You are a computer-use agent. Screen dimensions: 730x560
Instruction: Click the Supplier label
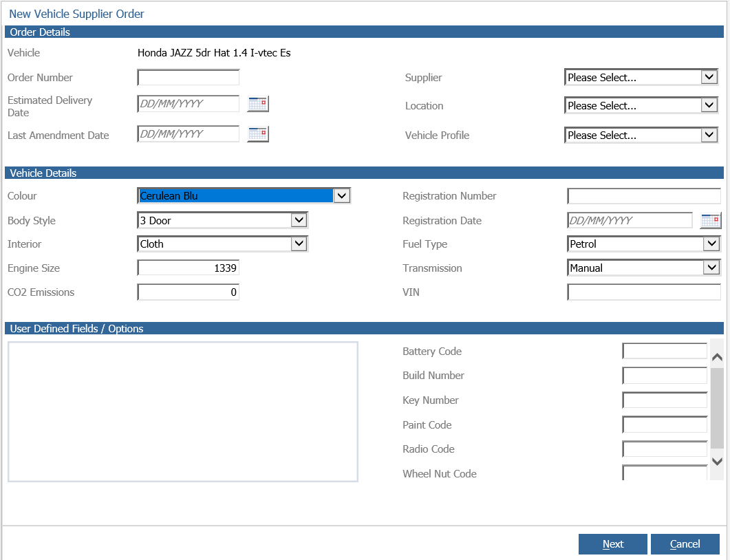tap(423, 78)
